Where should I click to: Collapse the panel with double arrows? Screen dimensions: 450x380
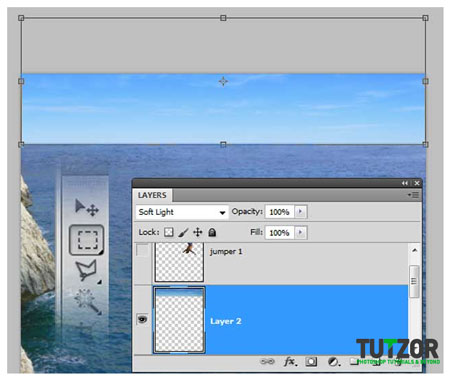(x=405, y=183)
